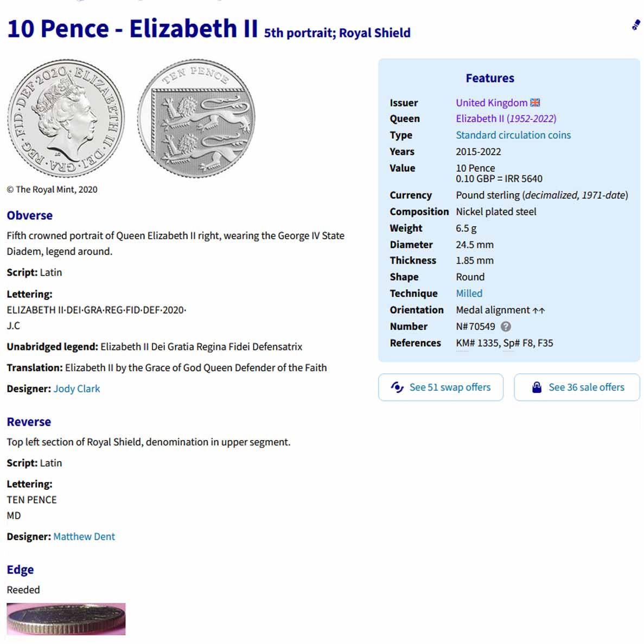Open designer Jody Clark's page
644x644 pixels.
tap(76, 388)
